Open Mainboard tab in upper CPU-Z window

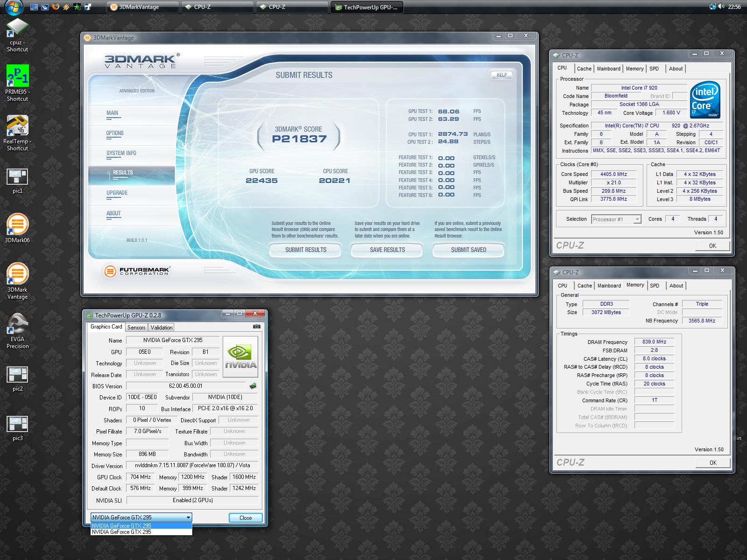pos(609,69)
